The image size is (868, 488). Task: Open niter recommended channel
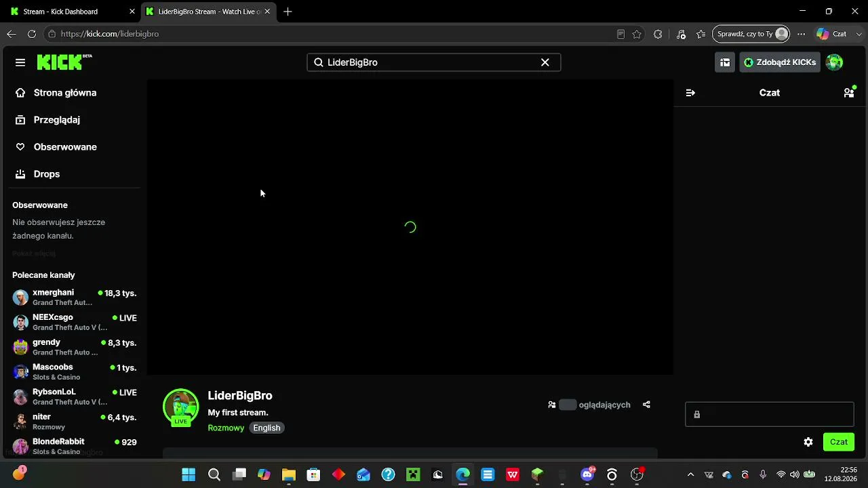(75, 422)
